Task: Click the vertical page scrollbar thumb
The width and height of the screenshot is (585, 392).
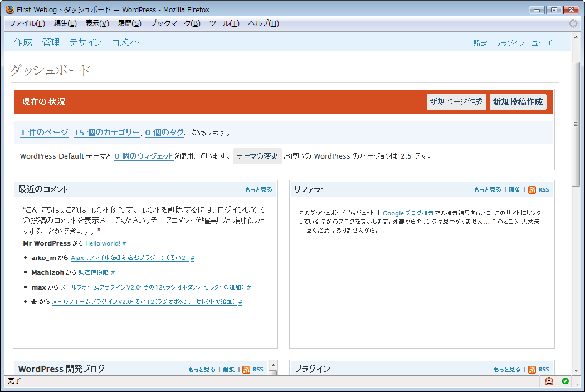Action: click(x=576, y=124)
